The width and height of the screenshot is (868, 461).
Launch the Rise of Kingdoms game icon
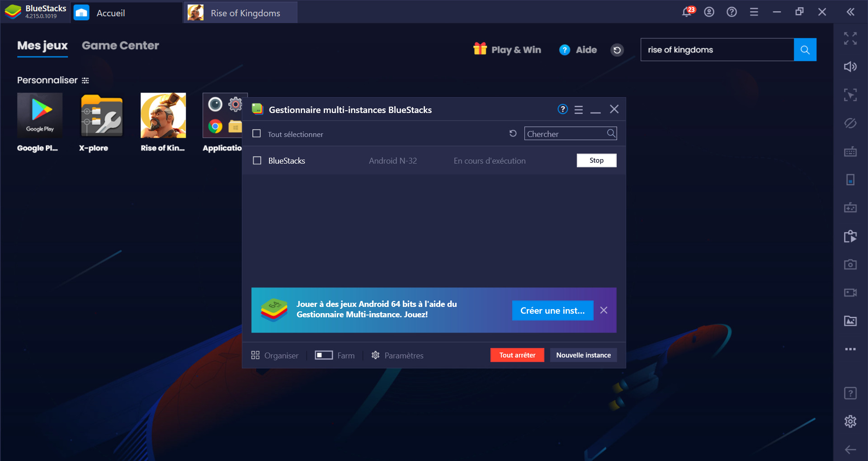(163, 115)
